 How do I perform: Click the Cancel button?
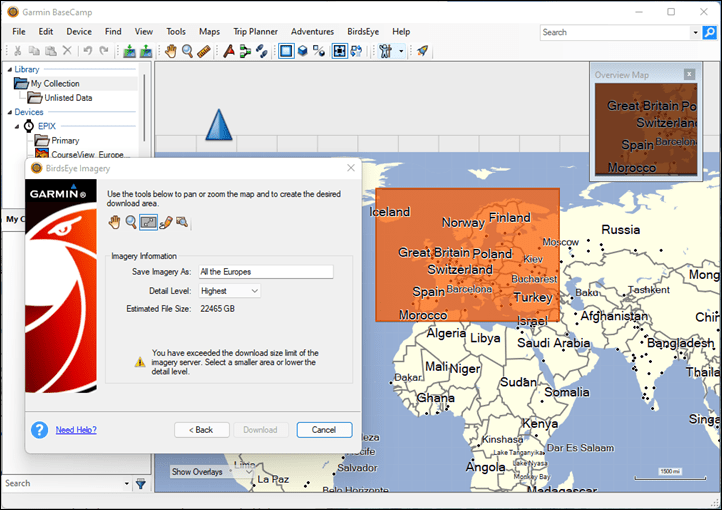pos(324,430)
